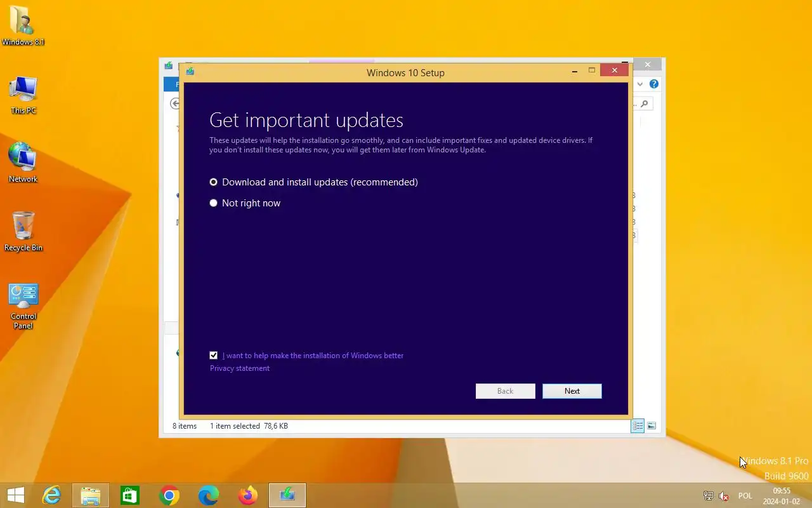The image size is (812, 508).
Task: Launch Internet Explorer from taskbar
Action: pos(51,495)
